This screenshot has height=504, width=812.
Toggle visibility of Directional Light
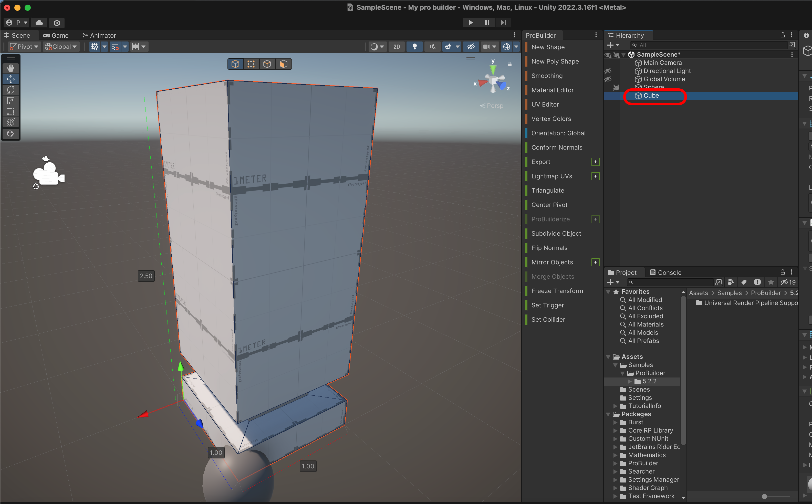click(x=608, y=71)
